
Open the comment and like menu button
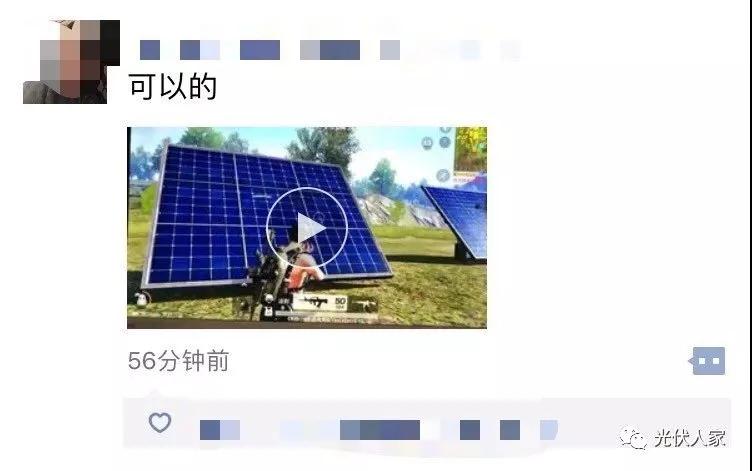(x=707, y=361)
